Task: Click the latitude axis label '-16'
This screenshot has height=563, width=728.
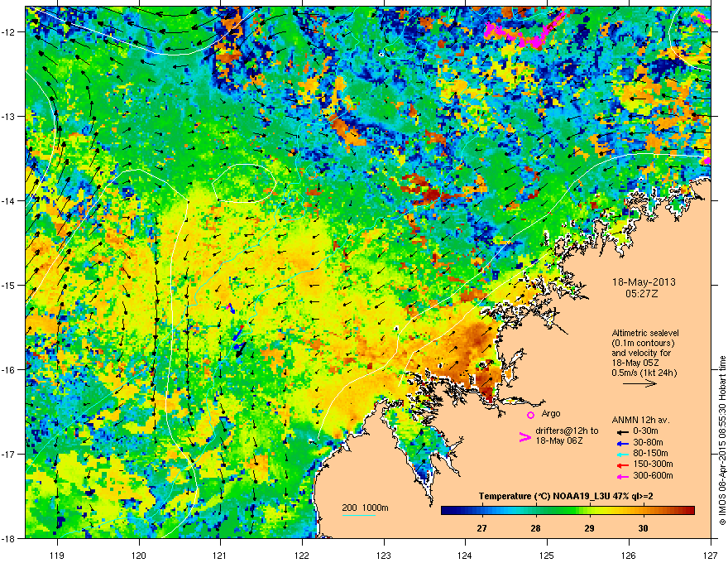Action: 8,370
